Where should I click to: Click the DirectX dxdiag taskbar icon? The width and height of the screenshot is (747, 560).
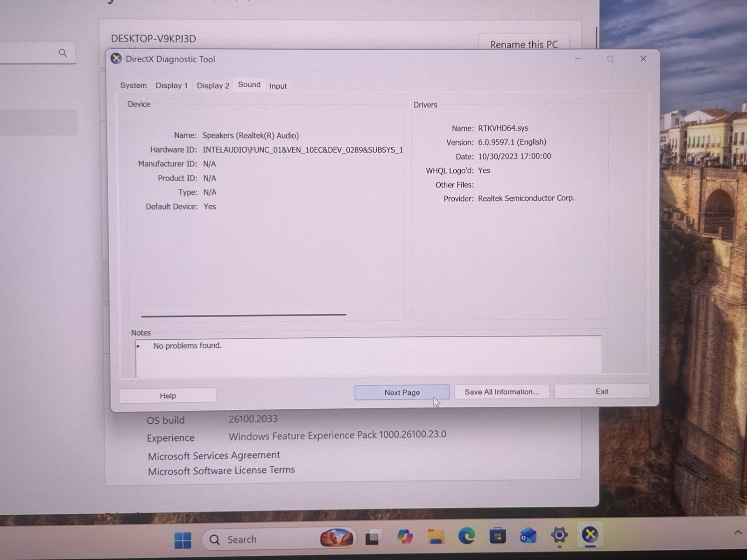590,534
